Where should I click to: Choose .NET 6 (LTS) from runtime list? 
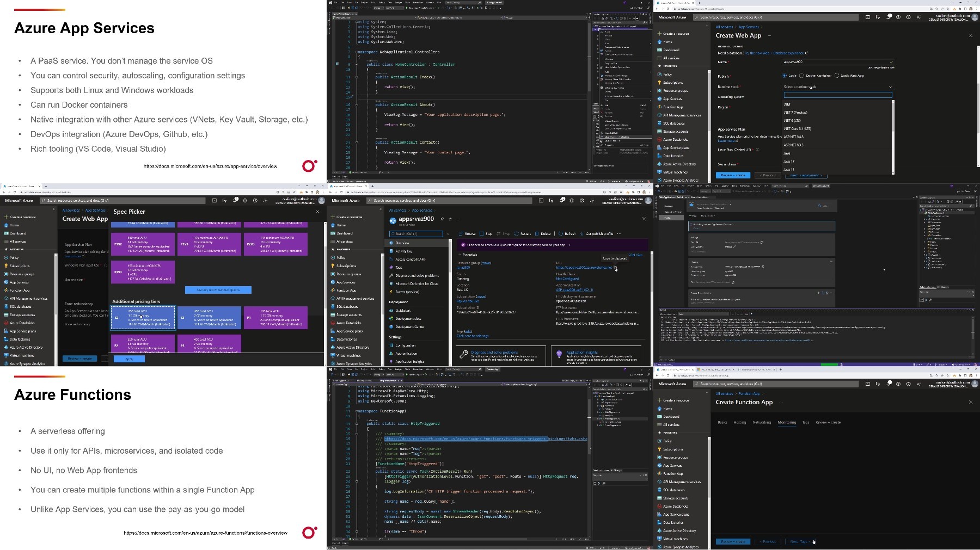coord(792,121)
